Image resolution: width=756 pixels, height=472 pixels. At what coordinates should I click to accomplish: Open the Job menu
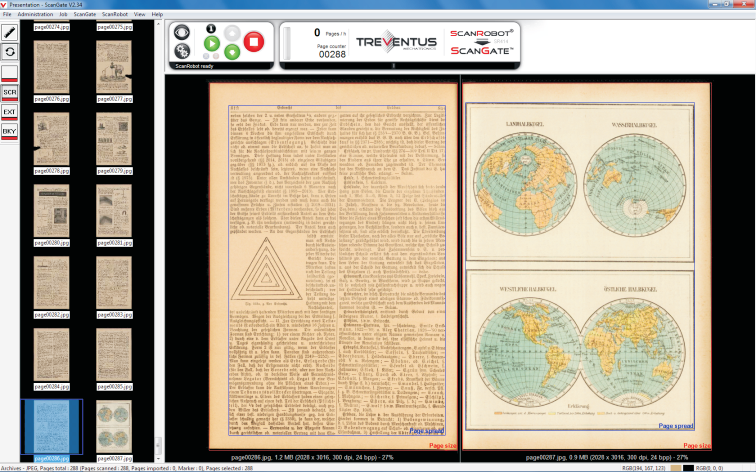tap(64, 15)
